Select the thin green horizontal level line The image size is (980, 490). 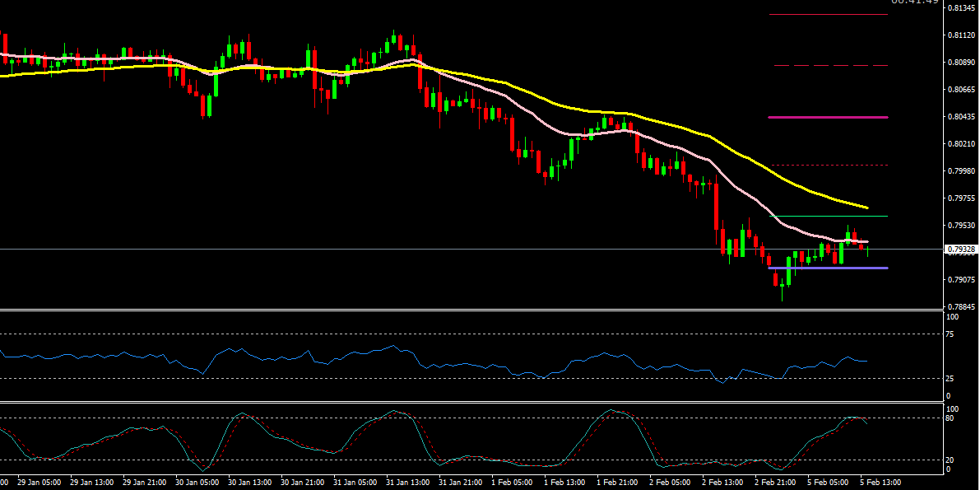click(828, 216)
